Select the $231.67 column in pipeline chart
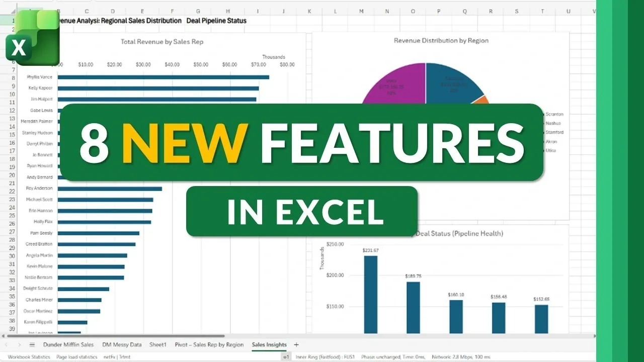Image resolution: width=644 pixels, height=362 pixels. [x=370, y=294]
